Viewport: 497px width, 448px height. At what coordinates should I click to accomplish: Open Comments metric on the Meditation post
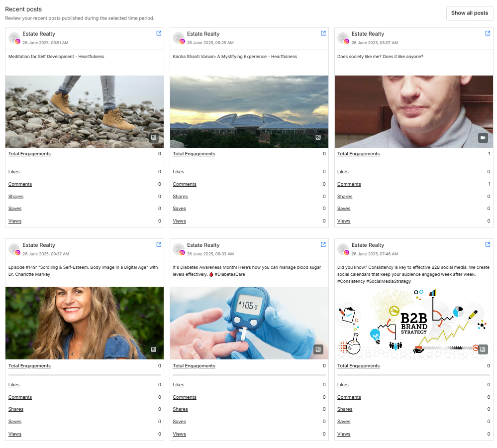pyautogui.click(x=20, y=184)
